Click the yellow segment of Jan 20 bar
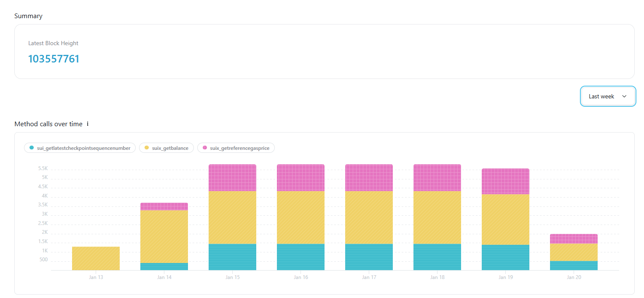 click(574, 252)
